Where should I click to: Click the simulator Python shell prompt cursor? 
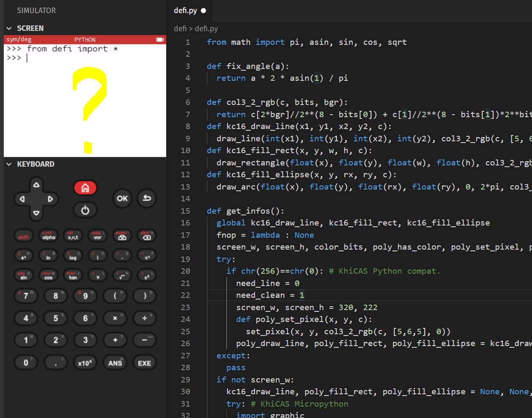27,58
